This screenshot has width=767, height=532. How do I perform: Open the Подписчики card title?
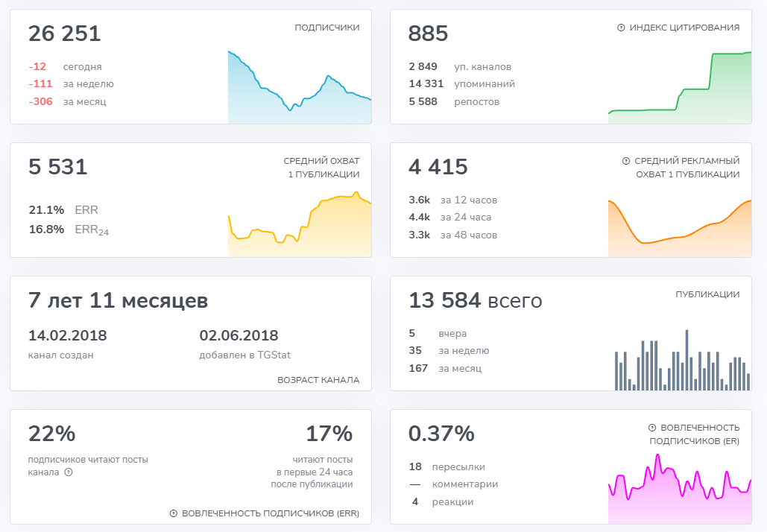point(326,28)
